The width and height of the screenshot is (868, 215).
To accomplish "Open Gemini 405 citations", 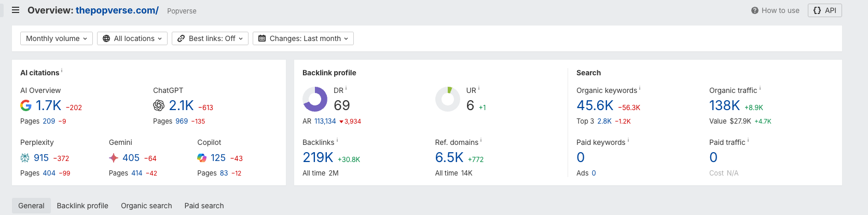I will click(x=131, y=158).
